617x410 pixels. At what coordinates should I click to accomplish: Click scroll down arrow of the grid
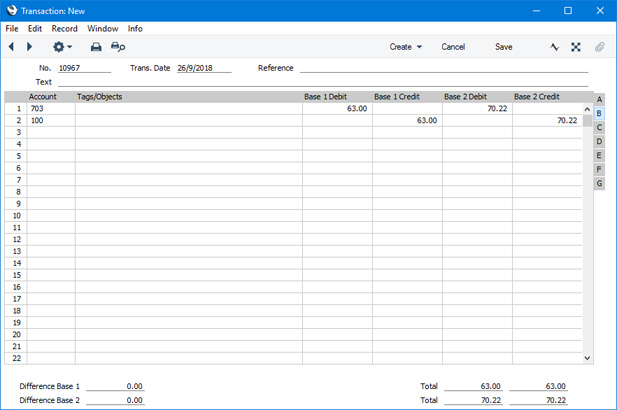pyautogui.click(x=587, y=358)
